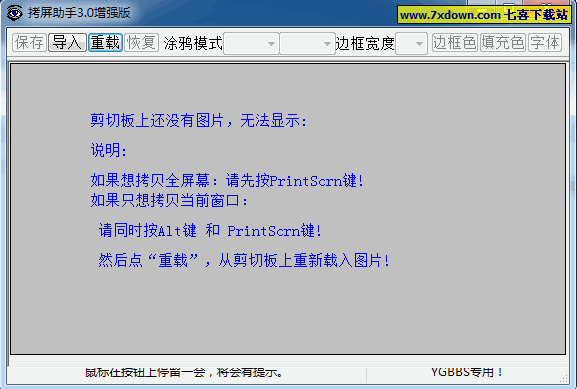Click line 如果只想拷贝当前窗口
This screenshot has height=389, width=577.
(x=169, y=201)
